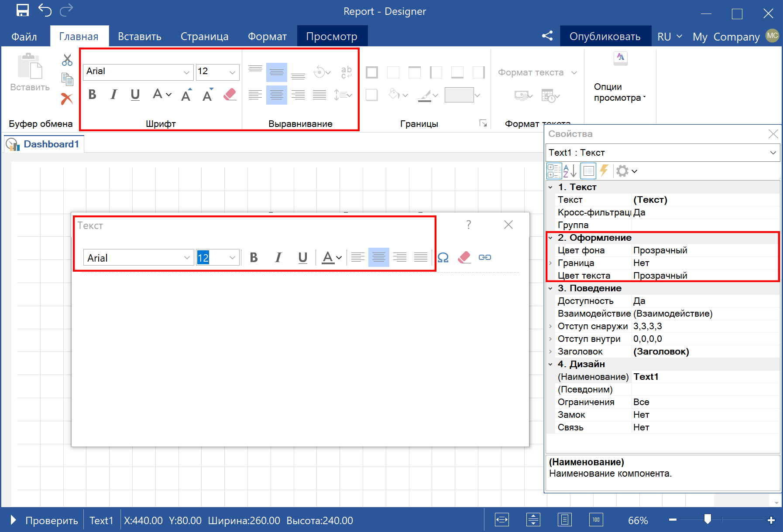The width and height of the screenshot is (783, 532).
Task: Click the lightning Events icon in Properties
Action: click(x=604, y=171)
